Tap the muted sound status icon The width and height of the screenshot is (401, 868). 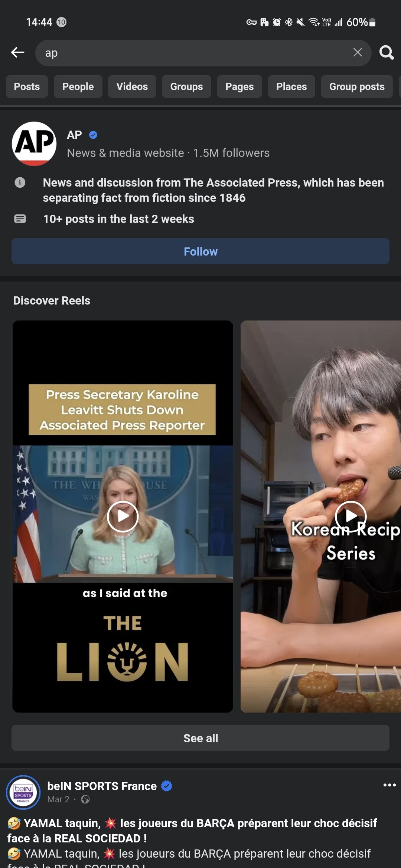300,22
